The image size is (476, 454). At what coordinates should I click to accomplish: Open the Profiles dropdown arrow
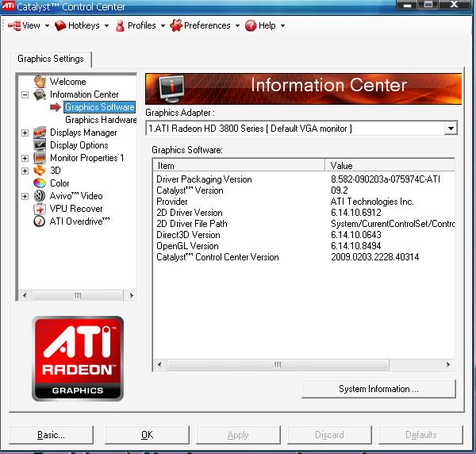[163, 26]
